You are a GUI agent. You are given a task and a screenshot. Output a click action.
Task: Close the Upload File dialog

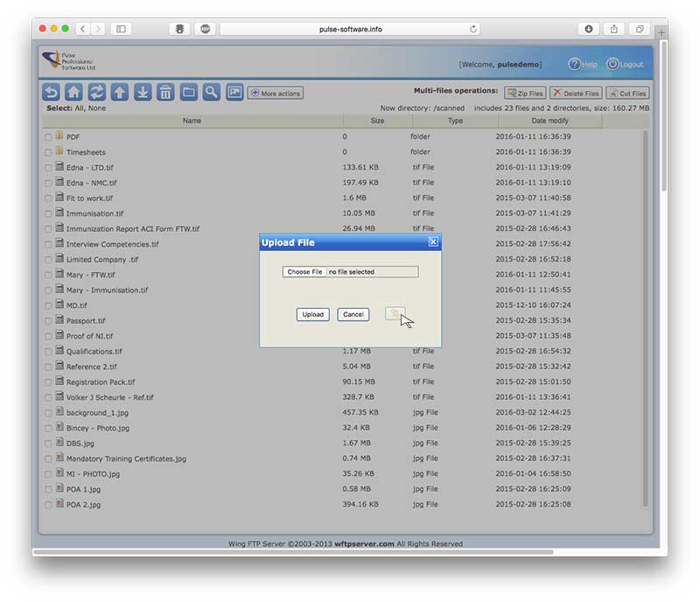[x=432, y=242]
